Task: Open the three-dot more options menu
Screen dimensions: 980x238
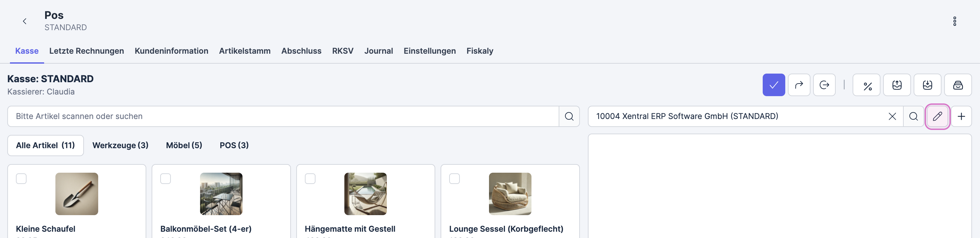Action: pyautogui.click(x=954, y=21)
